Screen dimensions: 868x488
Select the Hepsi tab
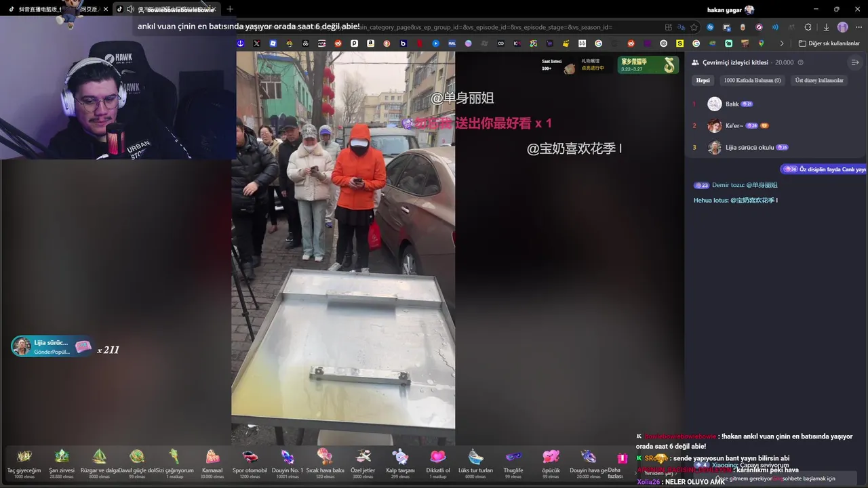coord(703,80)
